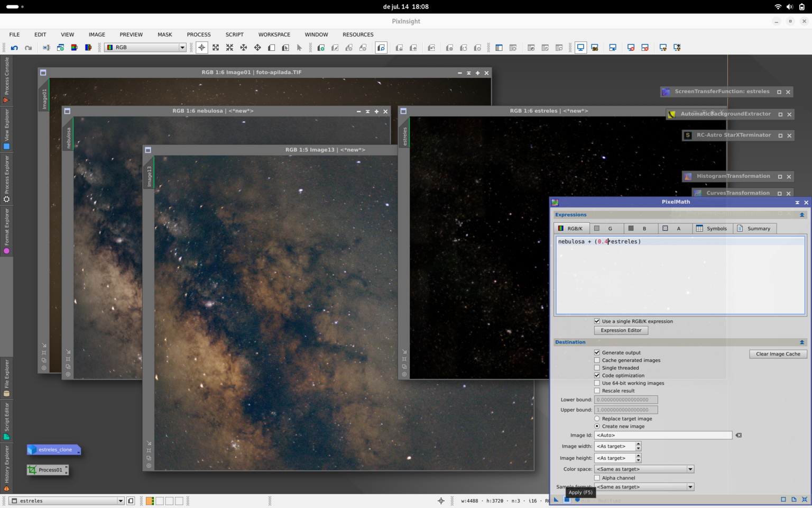Click the Undo arrow in the toolbar

pos(14,48)
